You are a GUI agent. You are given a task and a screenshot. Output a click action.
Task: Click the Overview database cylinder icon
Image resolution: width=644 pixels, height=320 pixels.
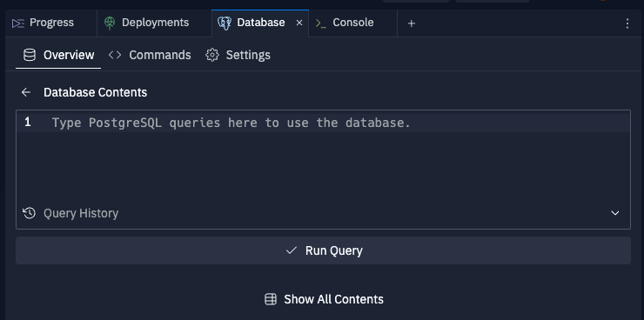30,55
